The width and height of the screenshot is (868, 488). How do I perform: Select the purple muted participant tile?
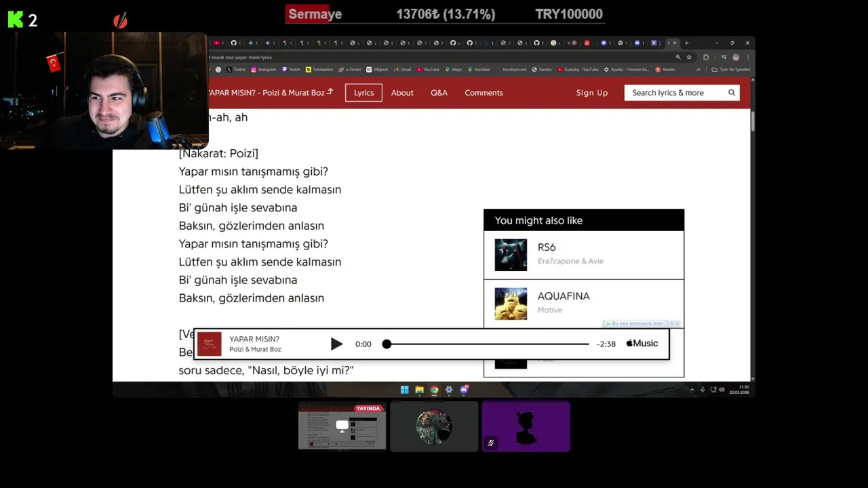click(x=526, y=426)
